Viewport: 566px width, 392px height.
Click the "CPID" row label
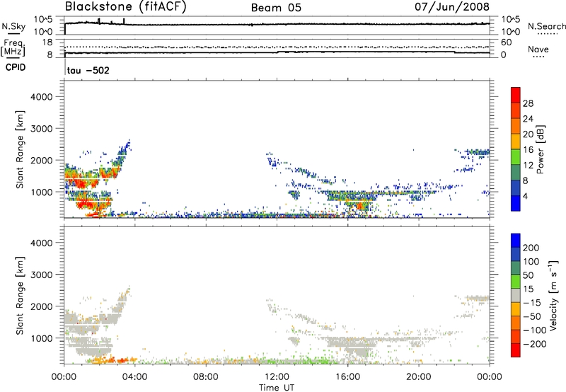tap(16, 67)
